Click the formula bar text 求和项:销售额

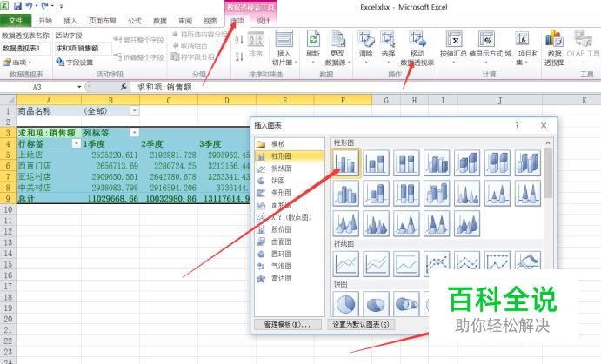coord(164,87)
